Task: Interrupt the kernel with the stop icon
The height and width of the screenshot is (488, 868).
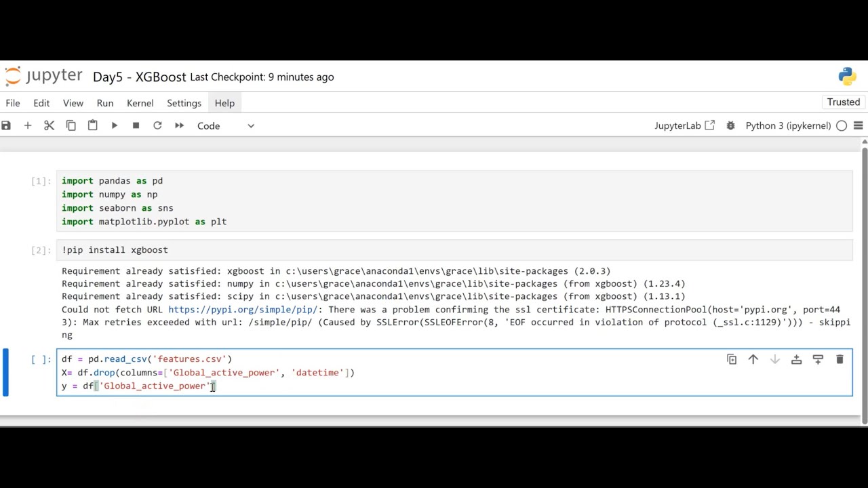Action: 136,125
